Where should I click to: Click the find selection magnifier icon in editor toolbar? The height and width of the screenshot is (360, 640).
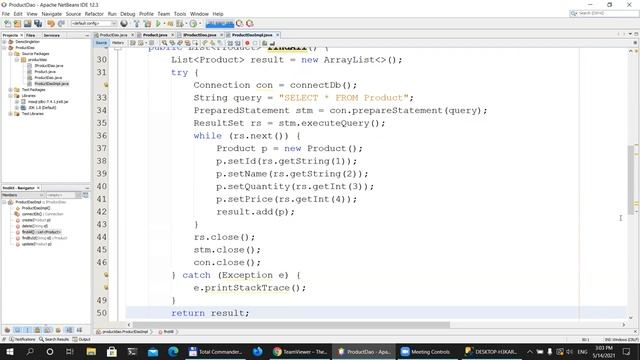click(164, 43)
